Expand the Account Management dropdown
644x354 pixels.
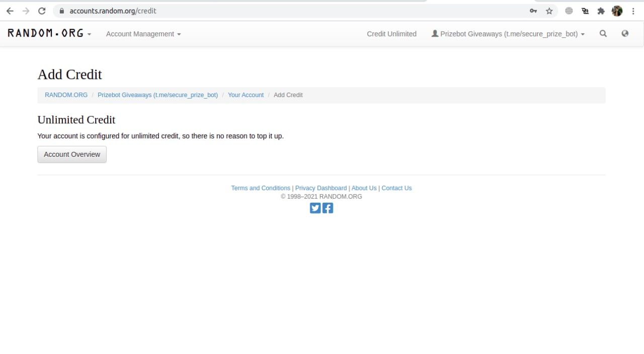[x=143, y=34]
